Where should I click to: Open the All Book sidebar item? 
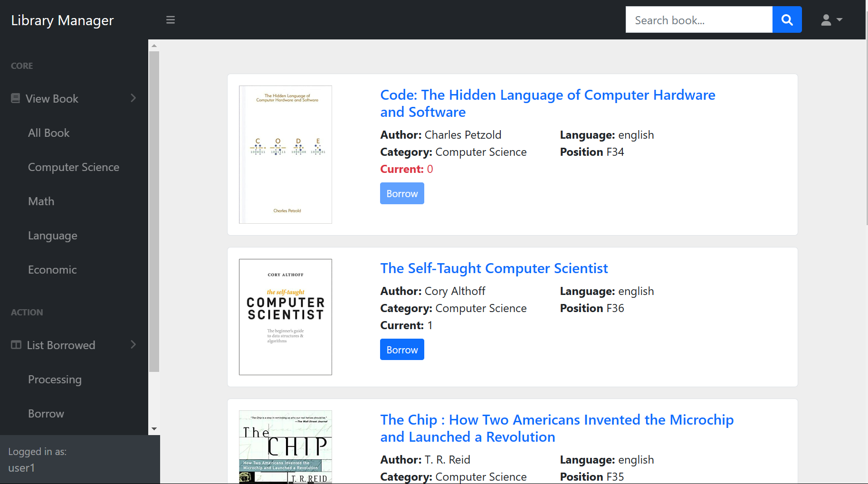(49, 133)
